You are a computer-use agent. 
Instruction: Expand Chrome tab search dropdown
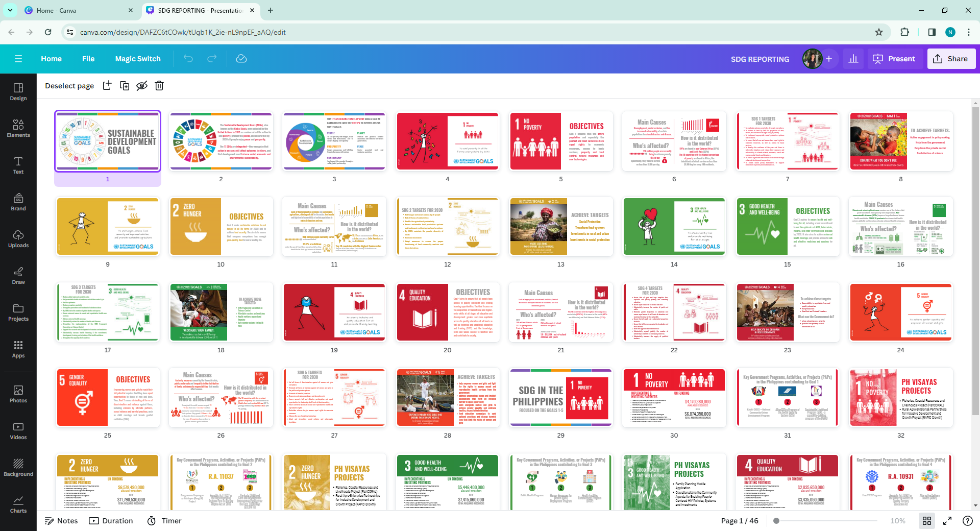click(x=10, y=10)
